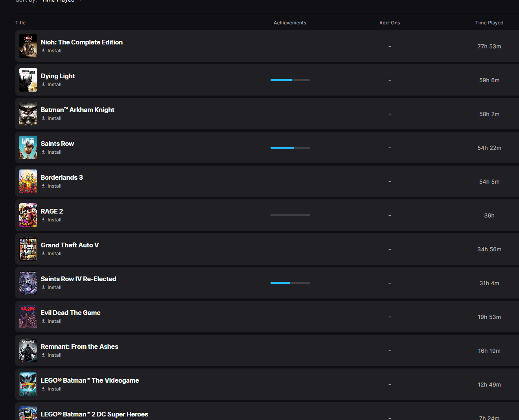Sort by the Achievements column header
Image resolution: width=519 pixels, height=420 pixels.
click(x=290, y=23)
